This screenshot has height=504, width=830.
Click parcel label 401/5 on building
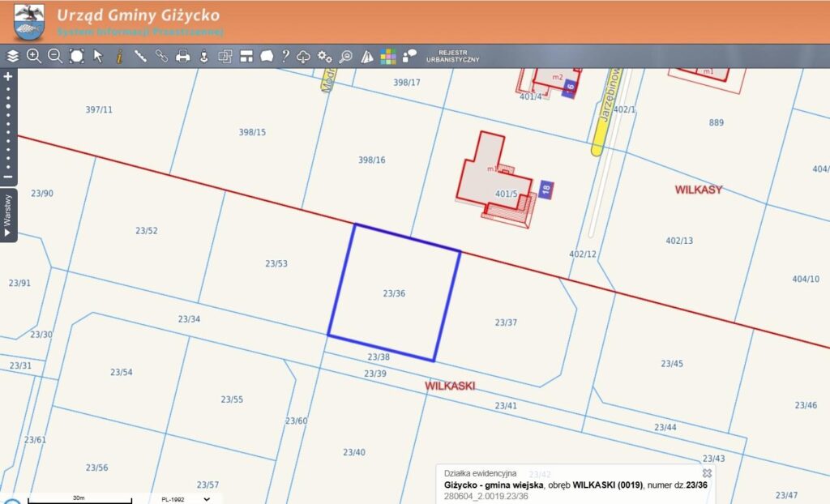(506, 194)
